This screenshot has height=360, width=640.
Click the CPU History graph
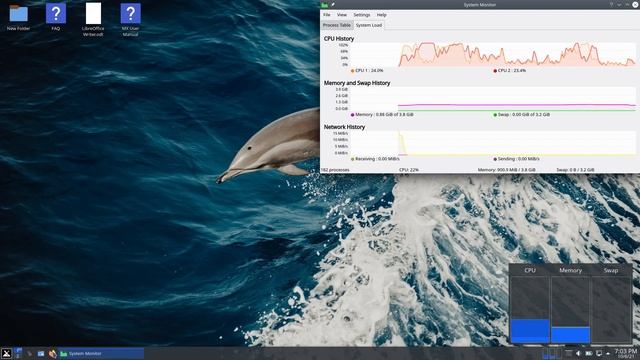493,55
